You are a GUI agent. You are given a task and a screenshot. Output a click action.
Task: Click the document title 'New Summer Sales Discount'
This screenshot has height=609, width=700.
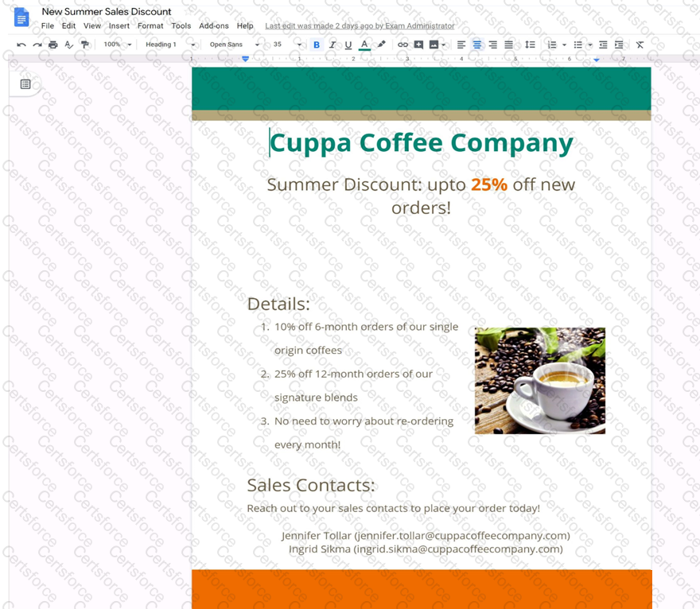pyautogui.click(x=107, y=11)
